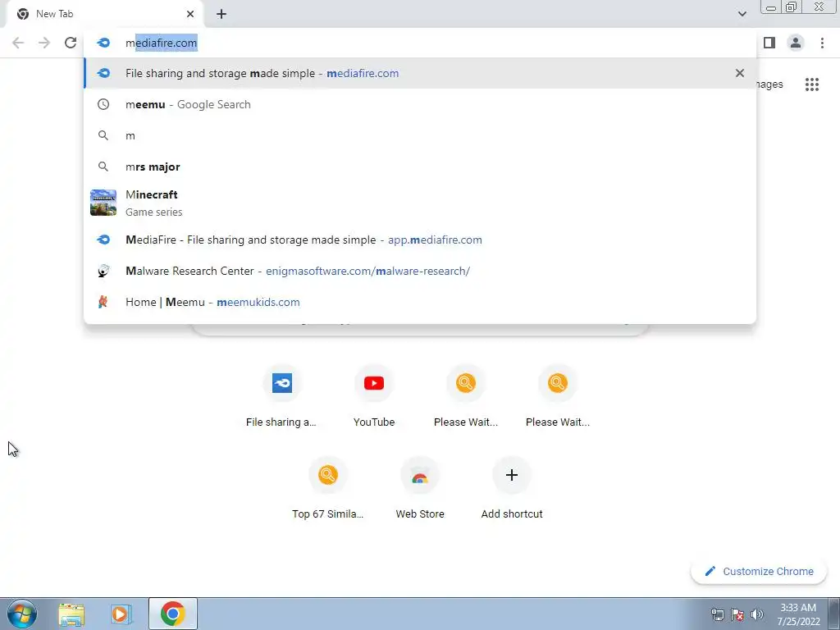Select the New Tab browser tab
The width and height of the screenshot is (840, 630).
coord(104,14)
